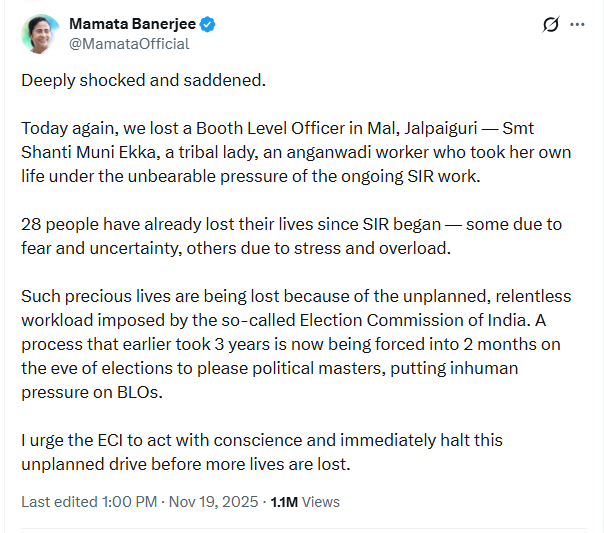The height and width of the screenshot is (533, 604).
Task: View edit history via Last edited
Action: tap(56, 502)
